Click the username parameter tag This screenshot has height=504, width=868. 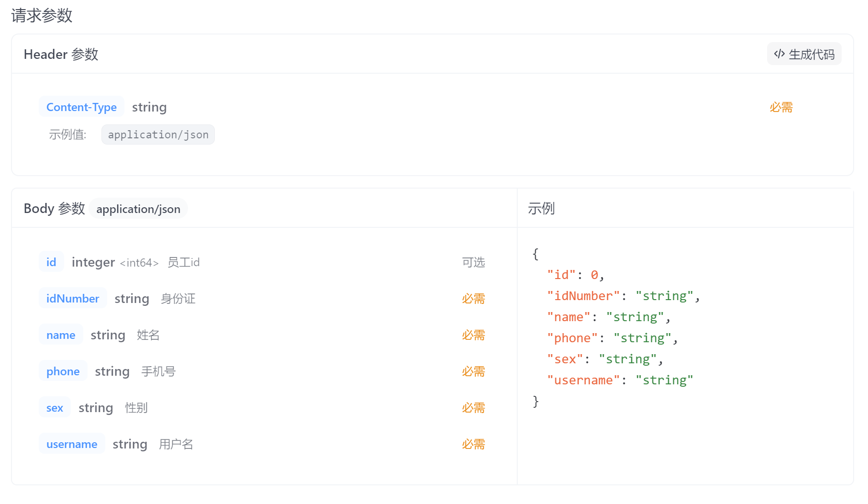click(72, 444)
